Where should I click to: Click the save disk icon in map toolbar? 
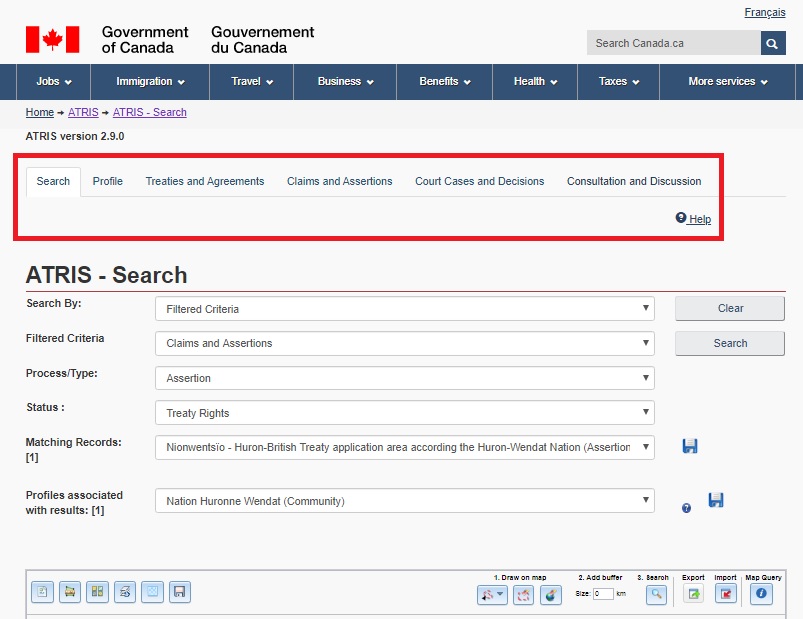[179, 592]
